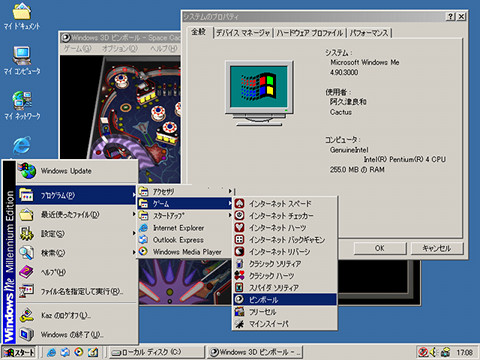Launch Internet Explorer from Programs menu
The image size is (480, 360).
[185, 228]
